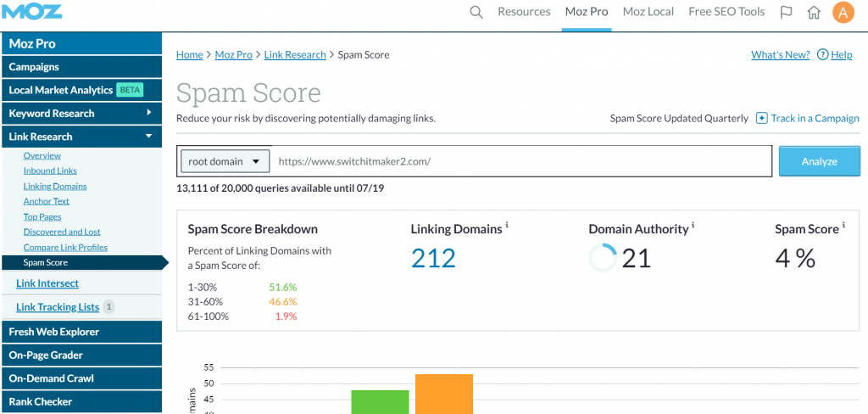Open On-Page Grader in sidebar
868x414 pixels.
pos(81,355)
